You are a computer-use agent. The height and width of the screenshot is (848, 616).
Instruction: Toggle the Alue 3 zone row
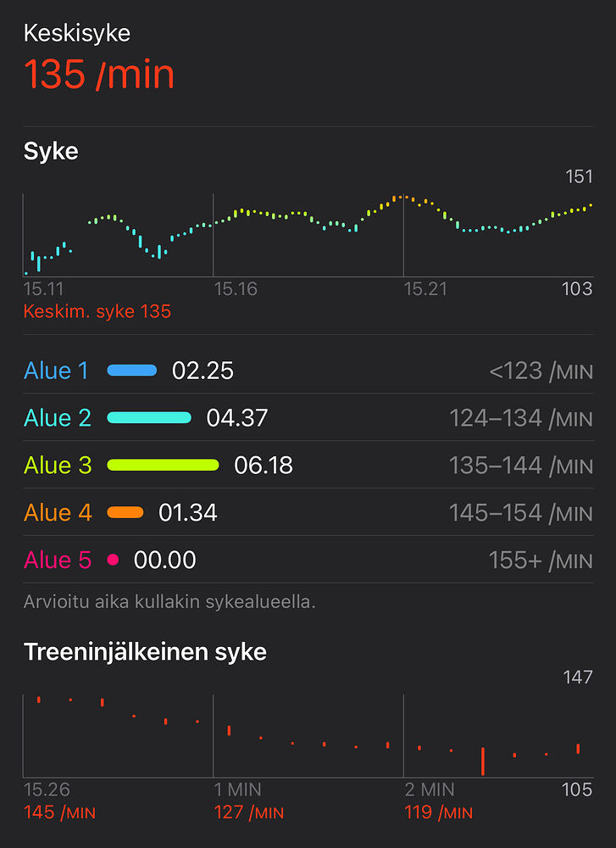[x=56, y=465]
